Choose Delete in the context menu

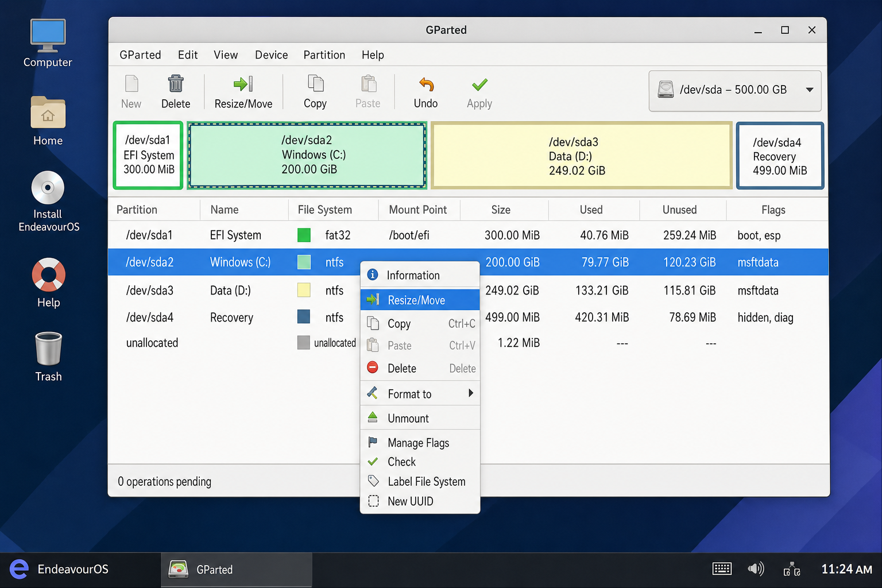(420, 368)
